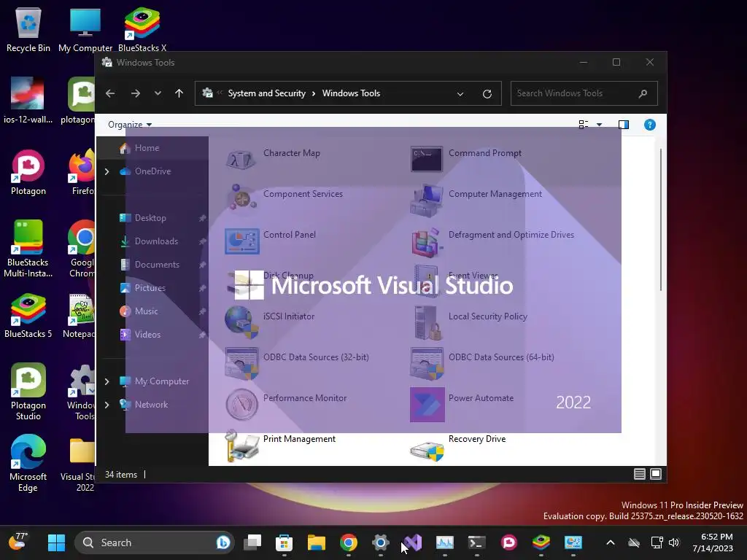This screenshot has height=560, width=747.
Task: Open Recycle Bin on desktop
Action: [x=28, y=30]
